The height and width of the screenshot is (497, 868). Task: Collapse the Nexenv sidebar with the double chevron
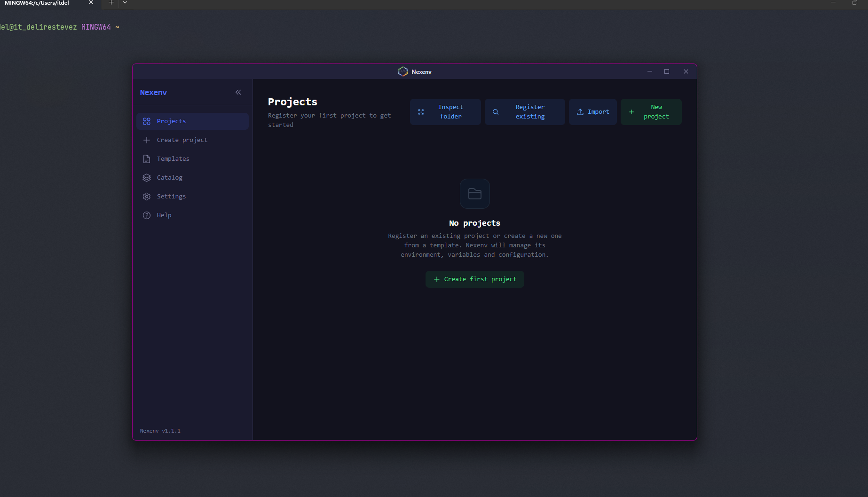tap(238, 92)
